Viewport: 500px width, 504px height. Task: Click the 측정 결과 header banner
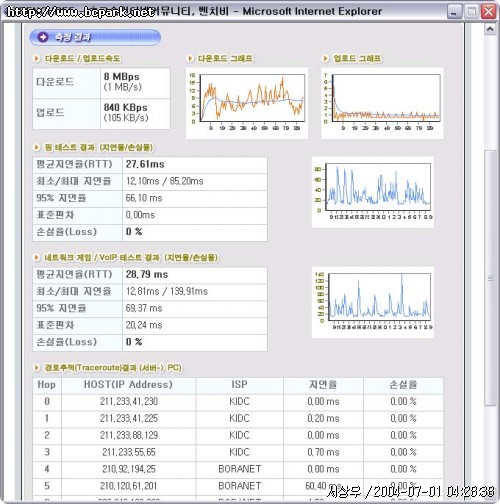click(95, 37)
